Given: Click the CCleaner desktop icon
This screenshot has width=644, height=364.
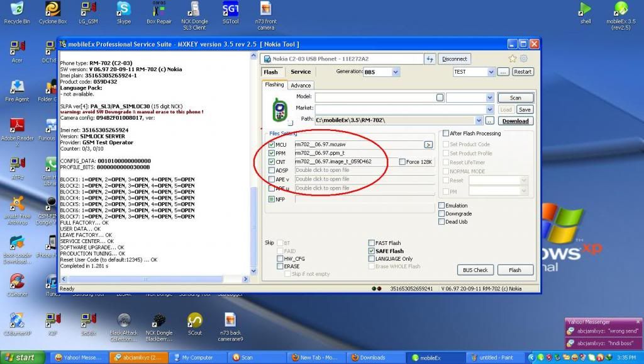Looking at the screenshot, I should [17, 285].
